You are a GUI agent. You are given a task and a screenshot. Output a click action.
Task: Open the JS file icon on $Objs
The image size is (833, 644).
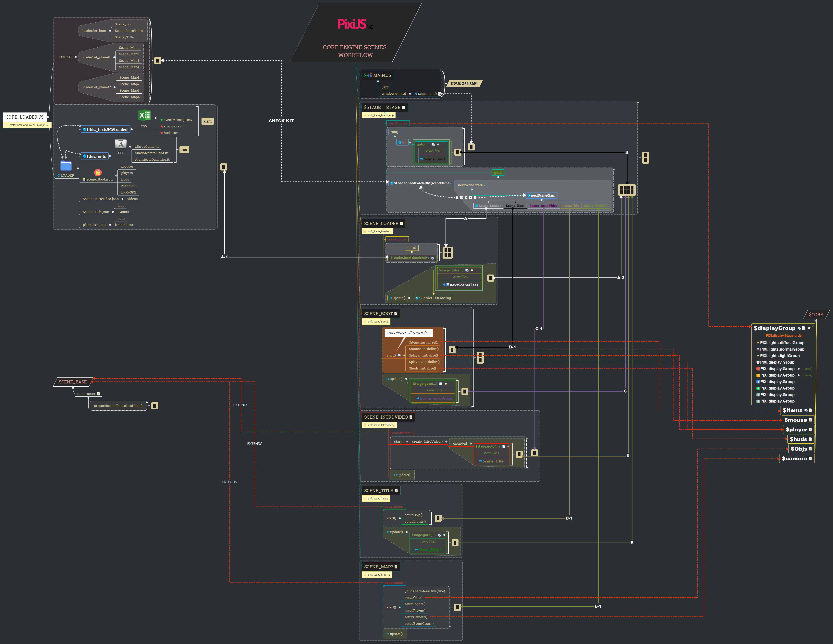(810, 449)
